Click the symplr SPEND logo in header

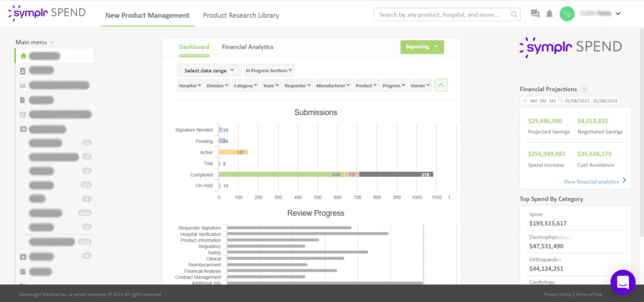pyautogui.click(x=47, y=13)
